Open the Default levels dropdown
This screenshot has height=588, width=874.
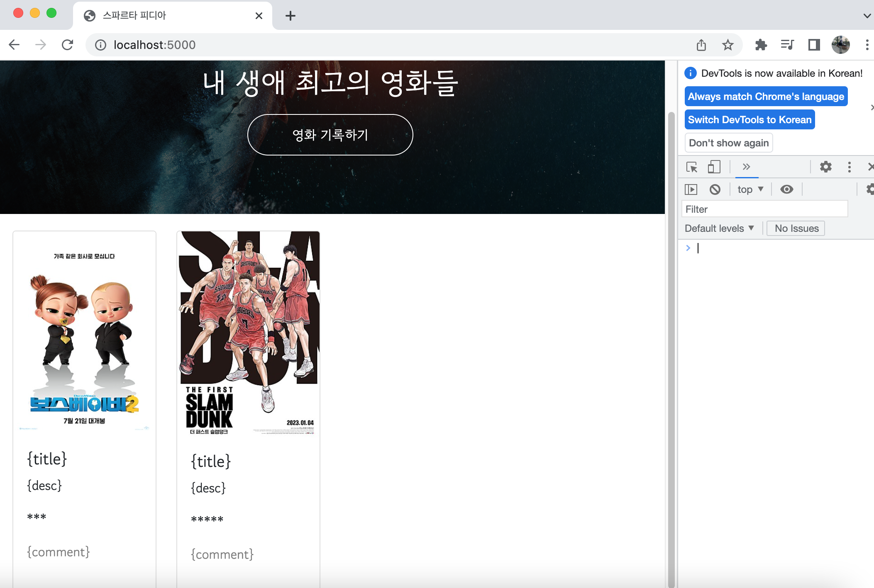(x=719, y=228)
